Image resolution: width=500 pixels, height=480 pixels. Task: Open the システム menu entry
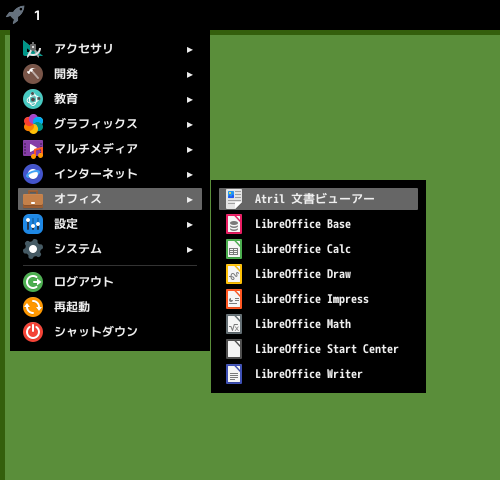pos(110,249)
